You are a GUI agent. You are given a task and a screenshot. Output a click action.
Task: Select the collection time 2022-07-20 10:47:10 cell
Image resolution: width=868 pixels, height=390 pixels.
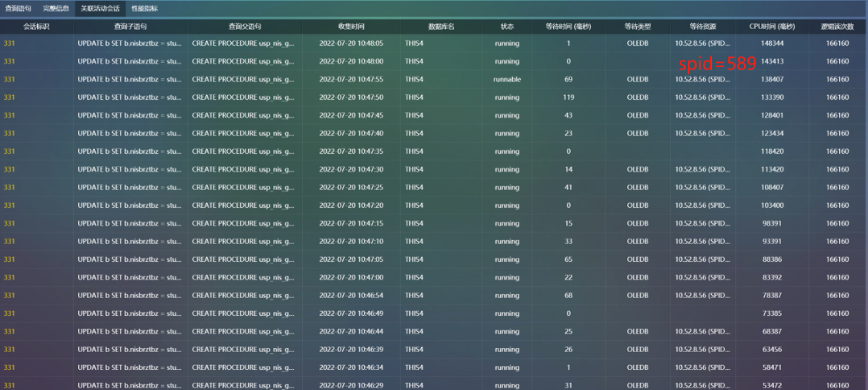(351, 242)
